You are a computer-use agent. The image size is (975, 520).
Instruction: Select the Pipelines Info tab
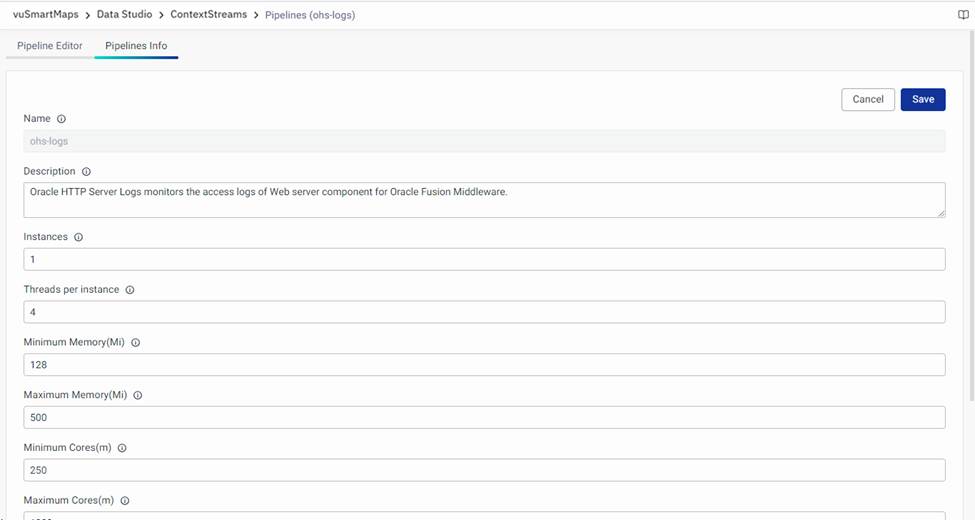tap(136, 46)
